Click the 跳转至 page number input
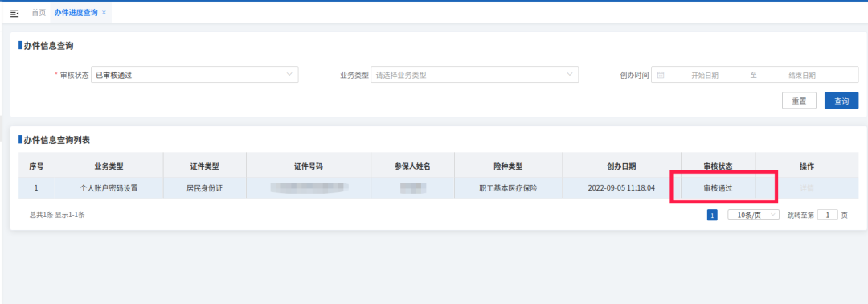The image size is (868, 304). 828,216
